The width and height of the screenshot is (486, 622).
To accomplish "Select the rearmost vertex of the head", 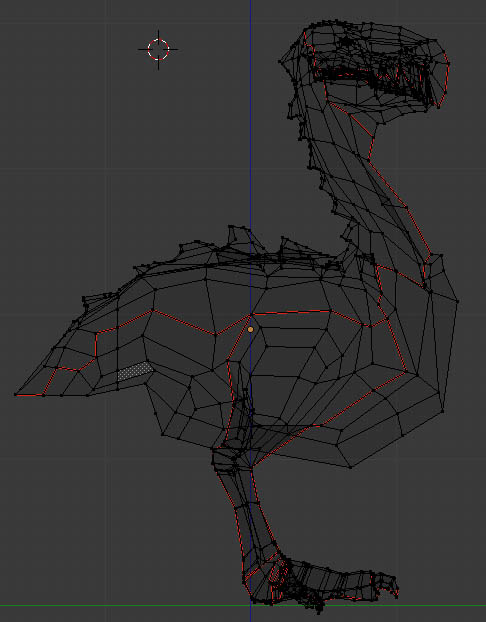I will (x=280, y=62).
